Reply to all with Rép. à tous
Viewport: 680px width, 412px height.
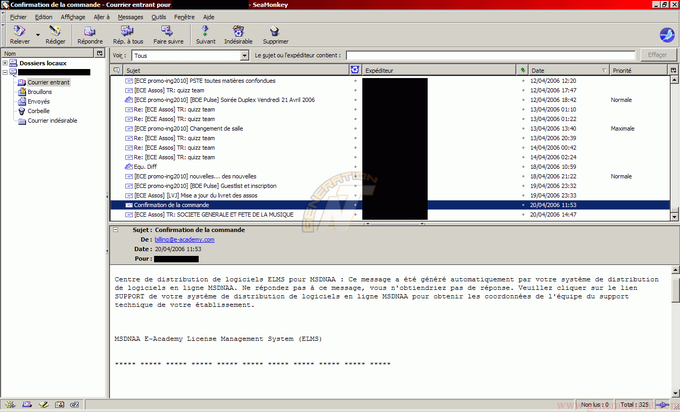(128, 35)
